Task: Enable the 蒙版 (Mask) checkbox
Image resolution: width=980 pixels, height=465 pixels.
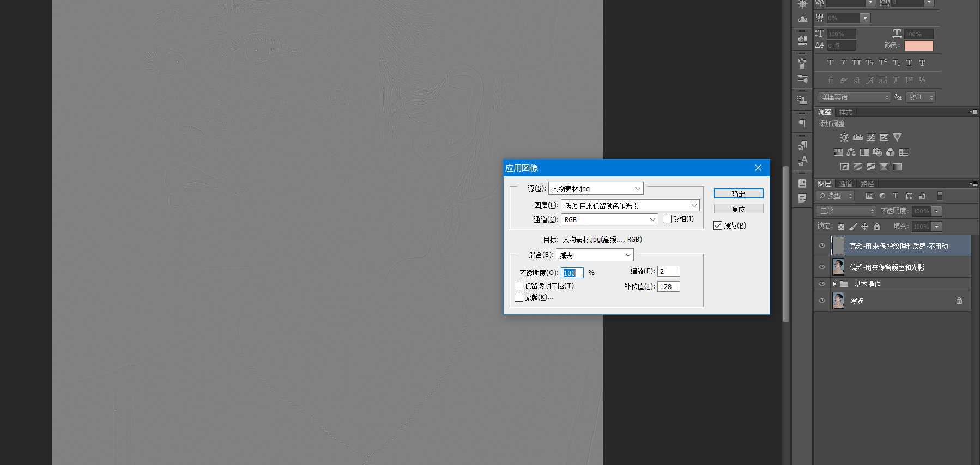Action: (519, 297)
